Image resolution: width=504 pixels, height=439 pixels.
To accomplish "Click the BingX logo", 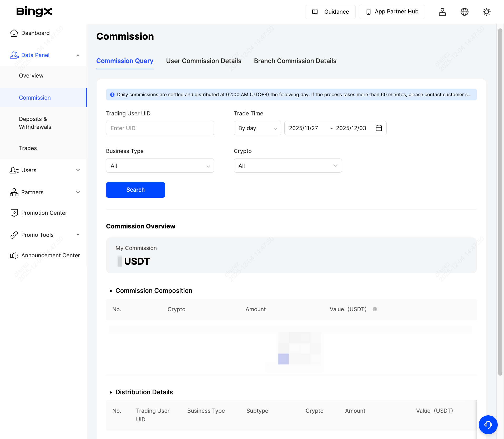I will pyautogui.click(x=34, y=12).
